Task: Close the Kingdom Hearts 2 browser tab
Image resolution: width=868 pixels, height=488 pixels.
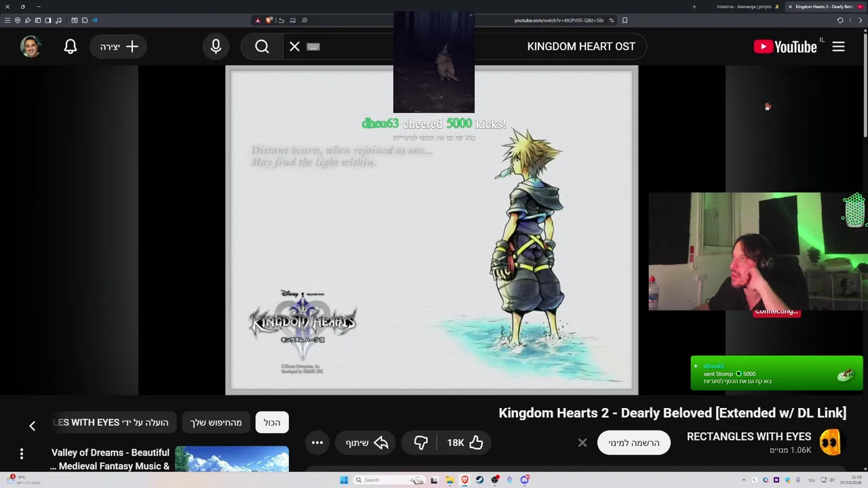Action: pyautogui.click(x=790, y=7)
